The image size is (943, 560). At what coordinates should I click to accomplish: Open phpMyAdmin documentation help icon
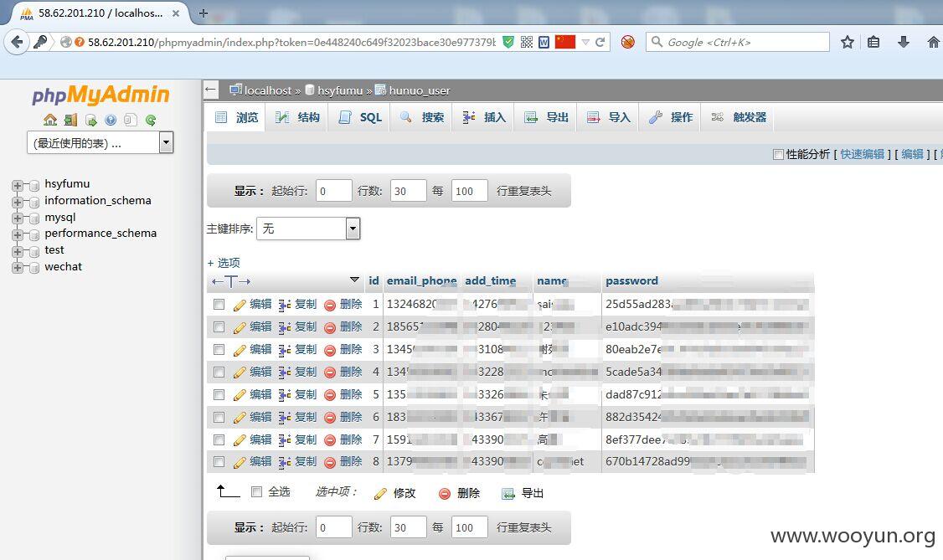coord(111,121)
